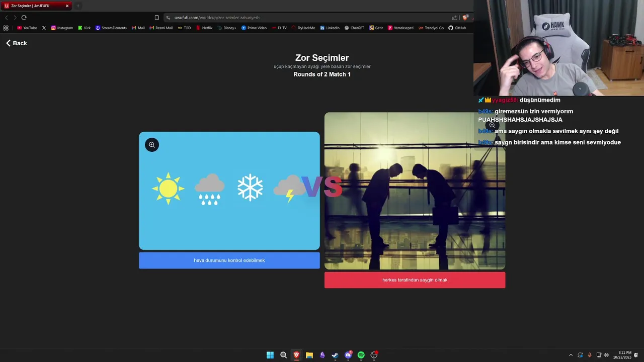Open the Obsidian taskbar icon

click(323, 355)
